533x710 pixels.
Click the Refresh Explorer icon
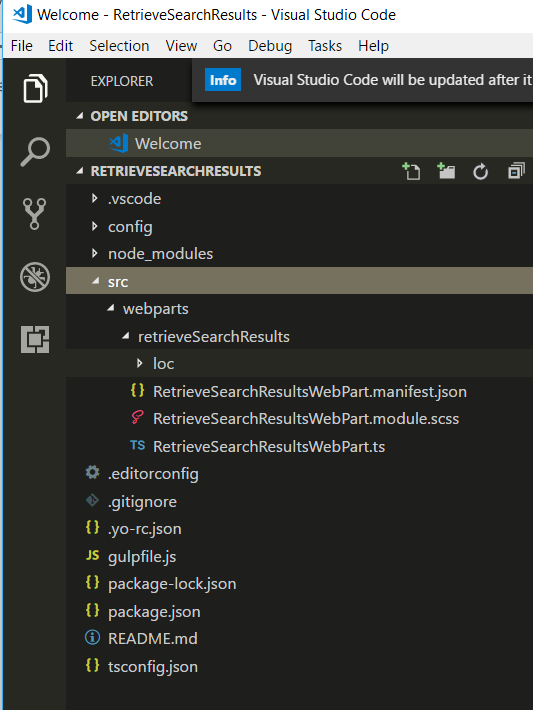pos(480,171)
